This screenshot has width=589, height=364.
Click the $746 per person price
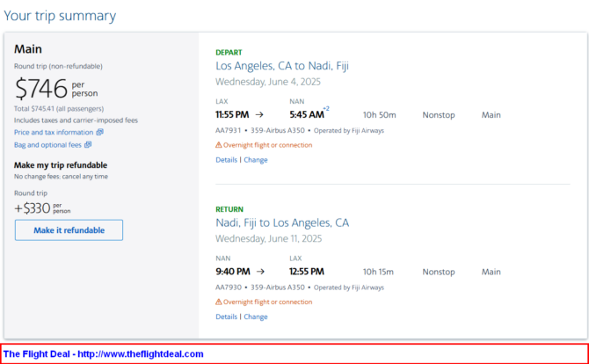click(x=56, y=89)
